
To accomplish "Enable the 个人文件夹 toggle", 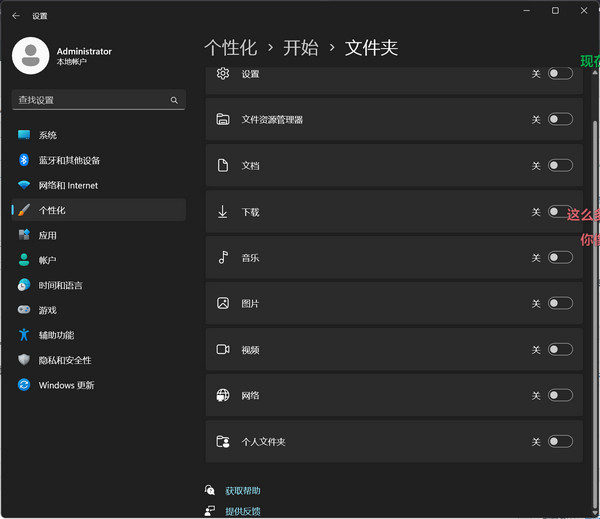I will [x=560, y=441].
